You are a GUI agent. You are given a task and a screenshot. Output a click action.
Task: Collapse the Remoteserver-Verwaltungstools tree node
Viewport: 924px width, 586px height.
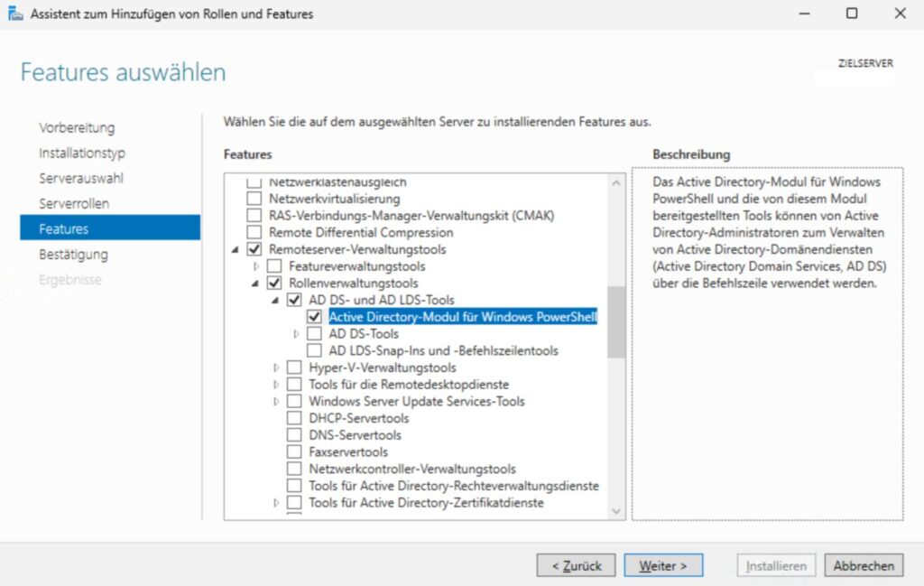coord(236,250)
